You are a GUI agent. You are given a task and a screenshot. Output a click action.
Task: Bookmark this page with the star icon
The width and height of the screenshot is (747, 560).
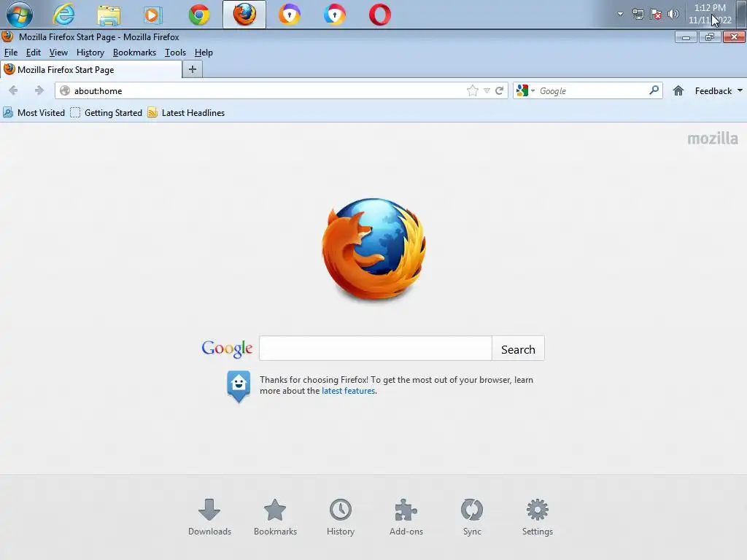pyautogui.click(x=472, y=90)
